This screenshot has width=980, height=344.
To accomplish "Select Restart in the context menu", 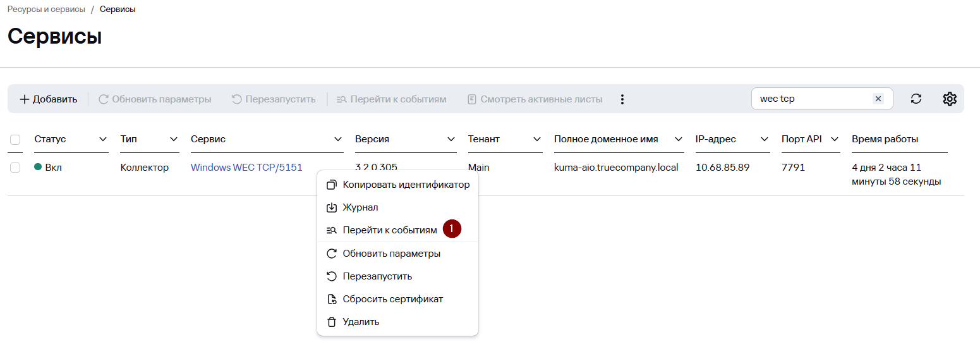I will [377, 276].
